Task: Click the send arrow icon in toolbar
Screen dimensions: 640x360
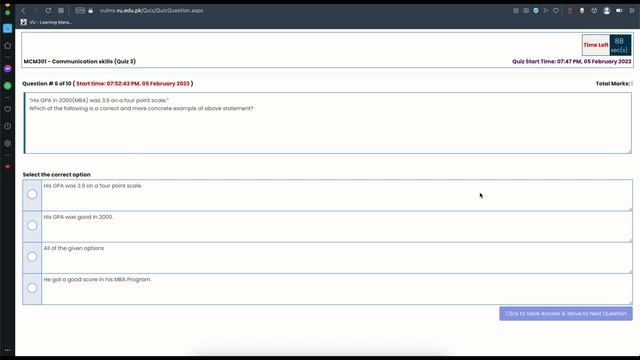Action: (546, 11)
